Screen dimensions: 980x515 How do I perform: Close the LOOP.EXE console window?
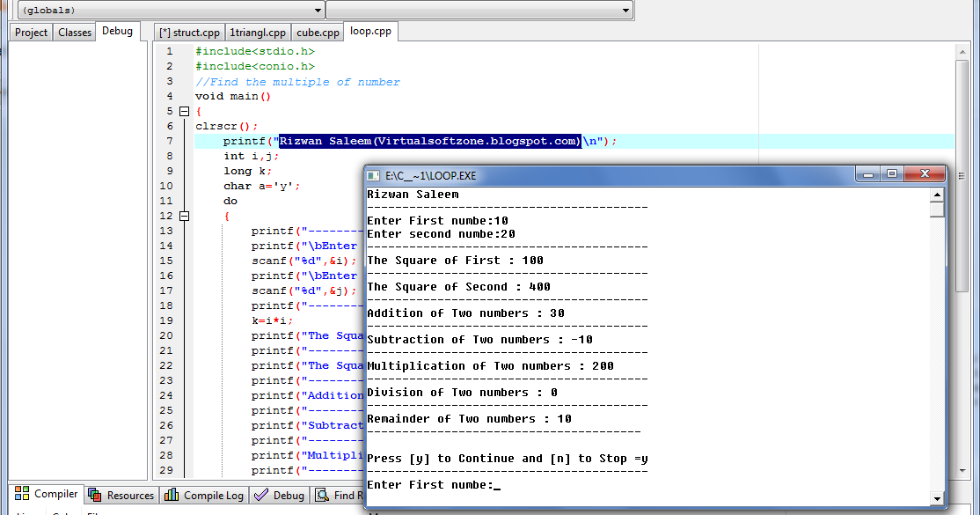pyautogui.click(x=925, y=174)
